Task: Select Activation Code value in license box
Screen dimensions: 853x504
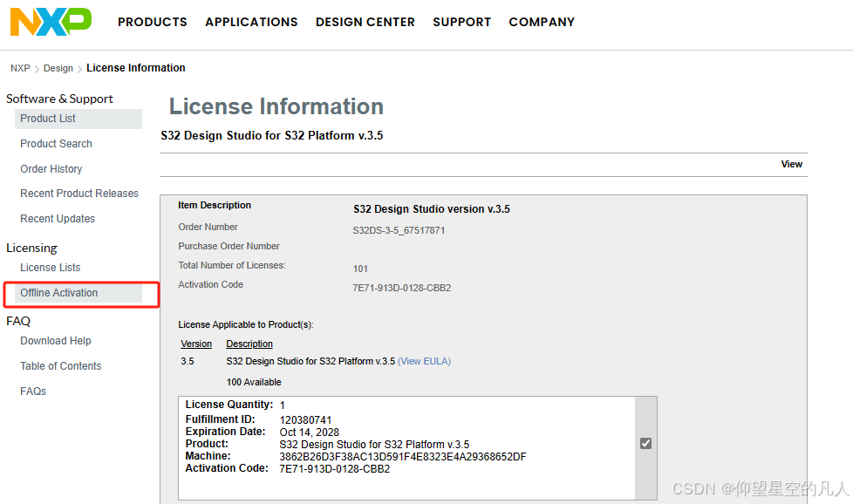Action: [335, 469]
